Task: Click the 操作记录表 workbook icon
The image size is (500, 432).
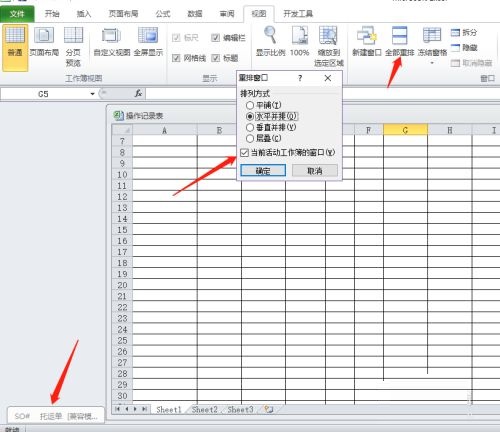Action: pyautogui.click(x=118, y=115)
